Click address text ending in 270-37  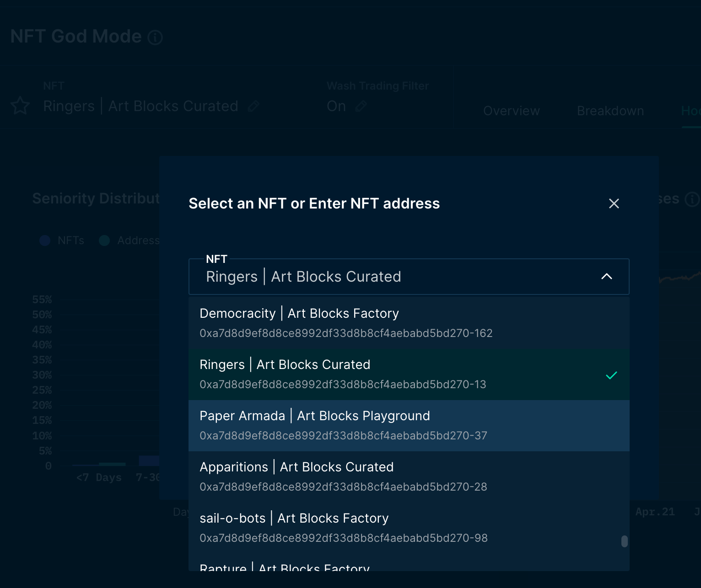coord(343,436)
